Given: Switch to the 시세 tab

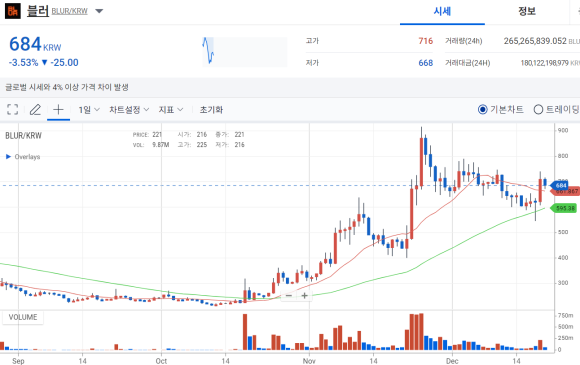Looking at the screenshot, I should pos(442,11).
